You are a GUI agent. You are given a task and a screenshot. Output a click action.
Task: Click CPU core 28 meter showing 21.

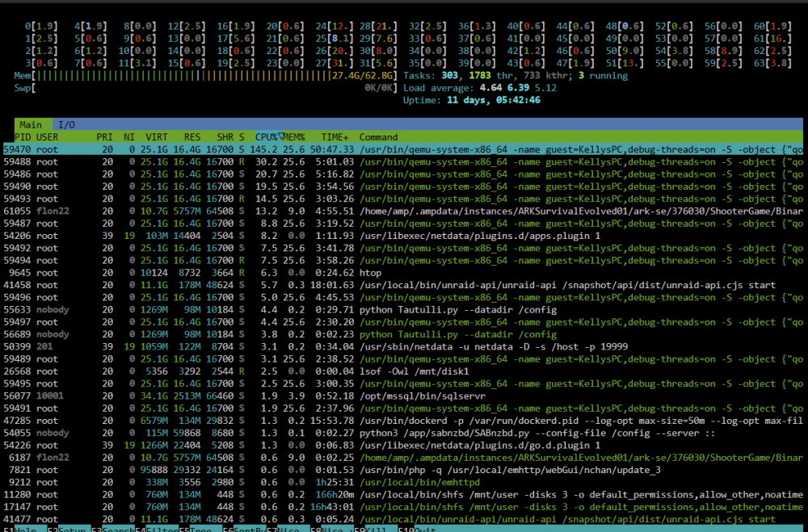[x=379, y=27]
